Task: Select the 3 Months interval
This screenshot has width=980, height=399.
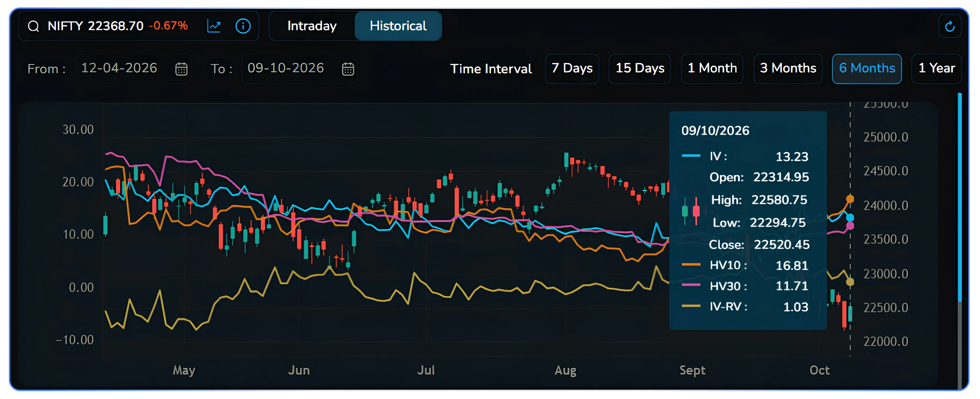Action: 788,69
